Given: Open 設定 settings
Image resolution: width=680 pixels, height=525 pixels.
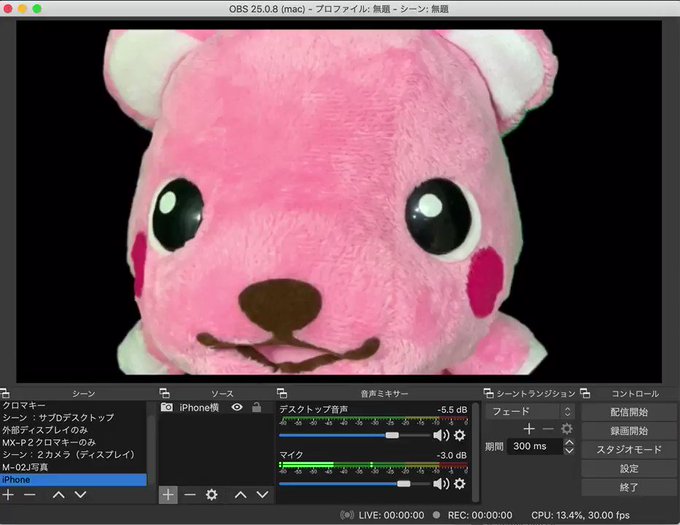Looking at the screenshot, I should point(629,469).
